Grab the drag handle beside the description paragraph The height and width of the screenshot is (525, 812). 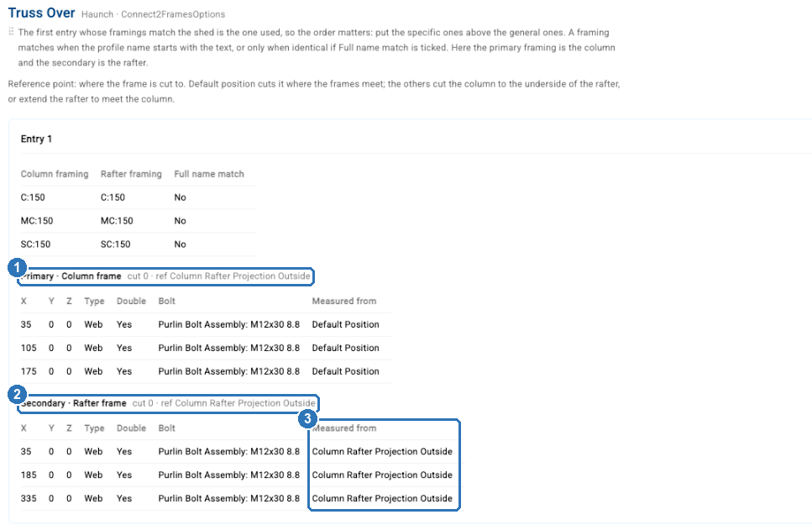(x=11, y=32)
